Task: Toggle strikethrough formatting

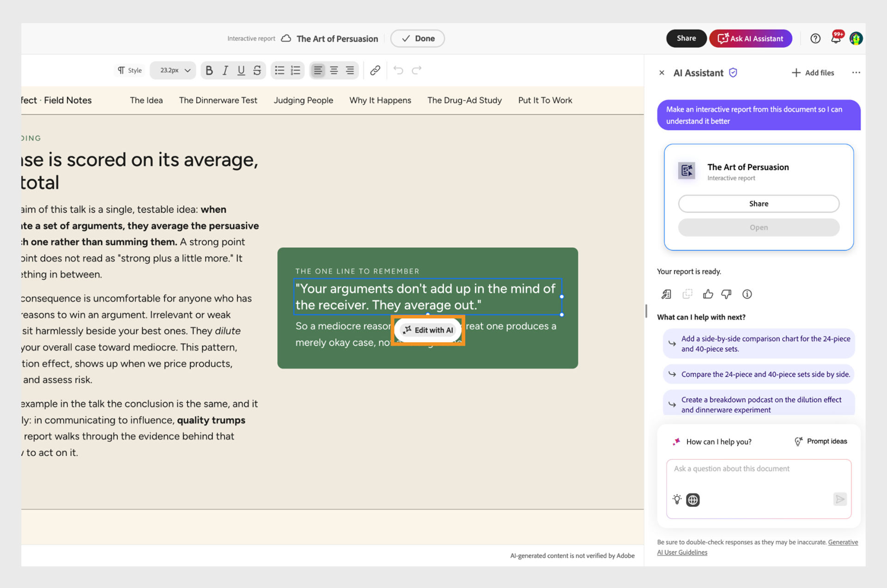Action: [257, 70]
